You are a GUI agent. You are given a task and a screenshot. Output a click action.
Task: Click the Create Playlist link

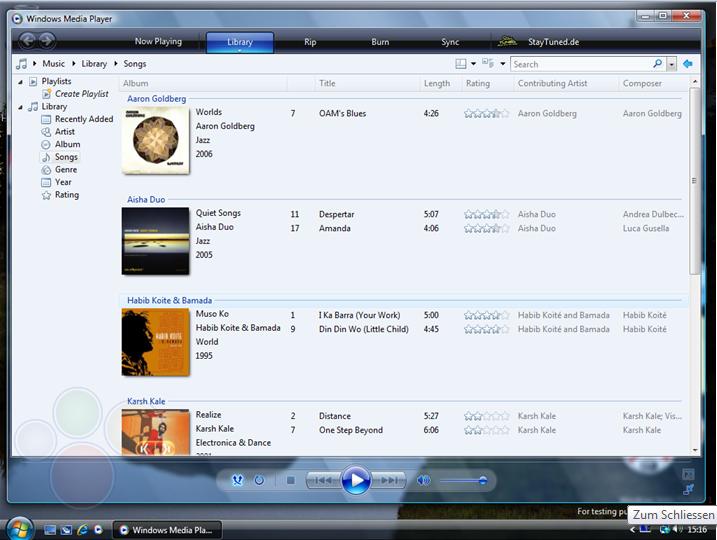[x=81, y=94]
